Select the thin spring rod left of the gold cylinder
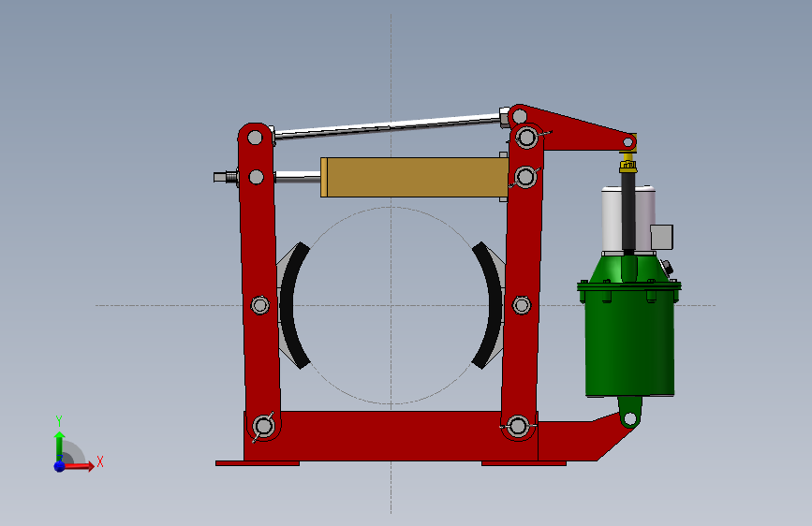The height and width of the screenshot is (526, 812). click(297, 177)
